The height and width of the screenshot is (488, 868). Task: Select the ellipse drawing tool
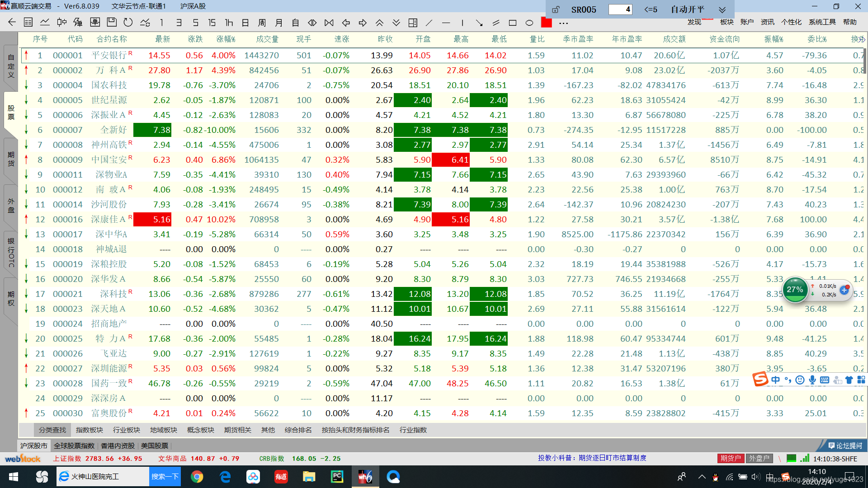point(529,23)
